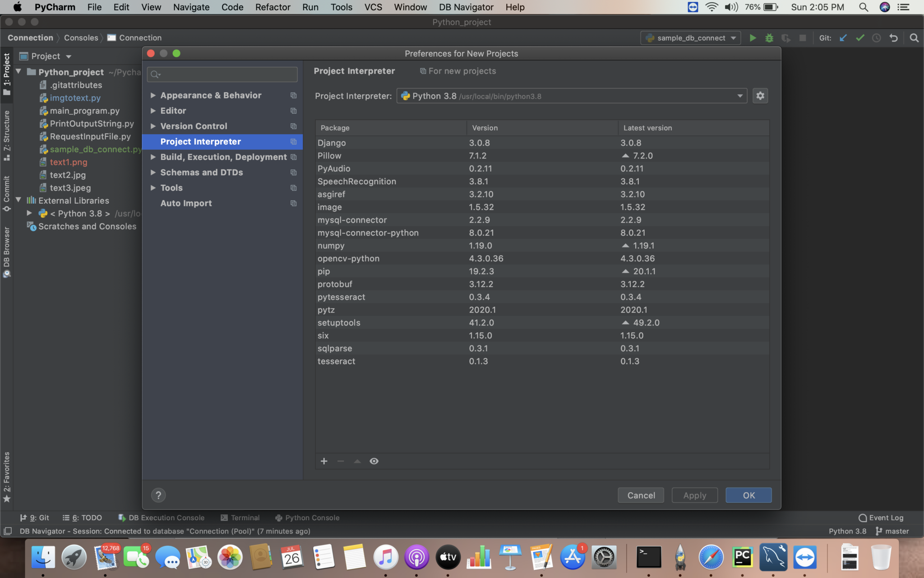Open the Refactor menu
The image size is (924, 578).
tap(273, 7)
